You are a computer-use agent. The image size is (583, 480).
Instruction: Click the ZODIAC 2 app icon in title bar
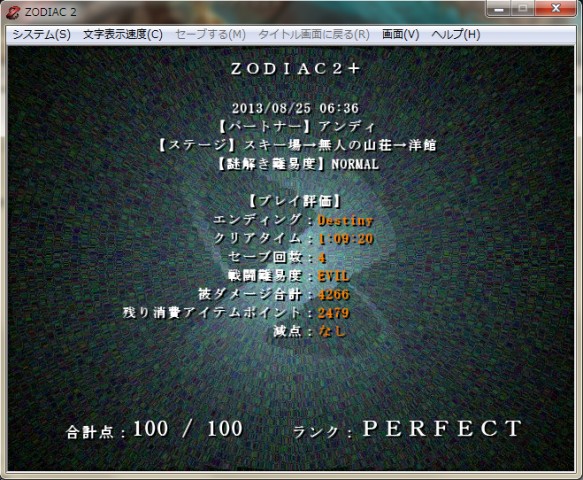tap(13, 12)
